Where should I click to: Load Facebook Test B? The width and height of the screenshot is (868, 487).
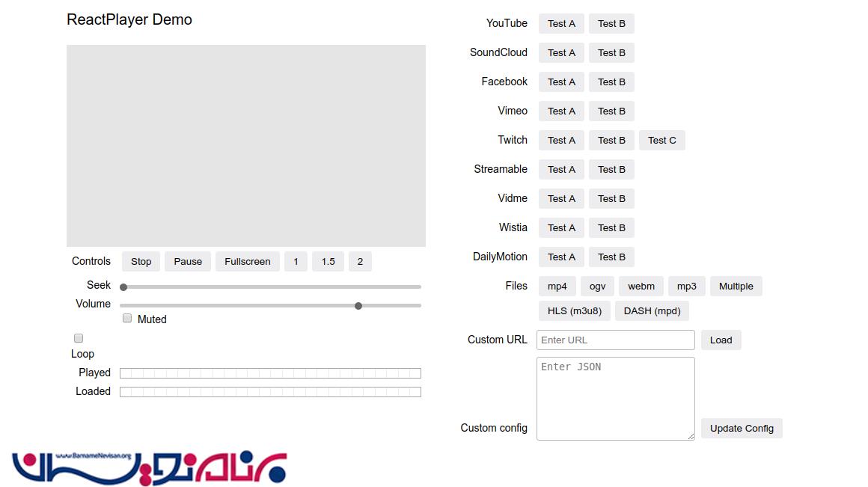(611, 82)
